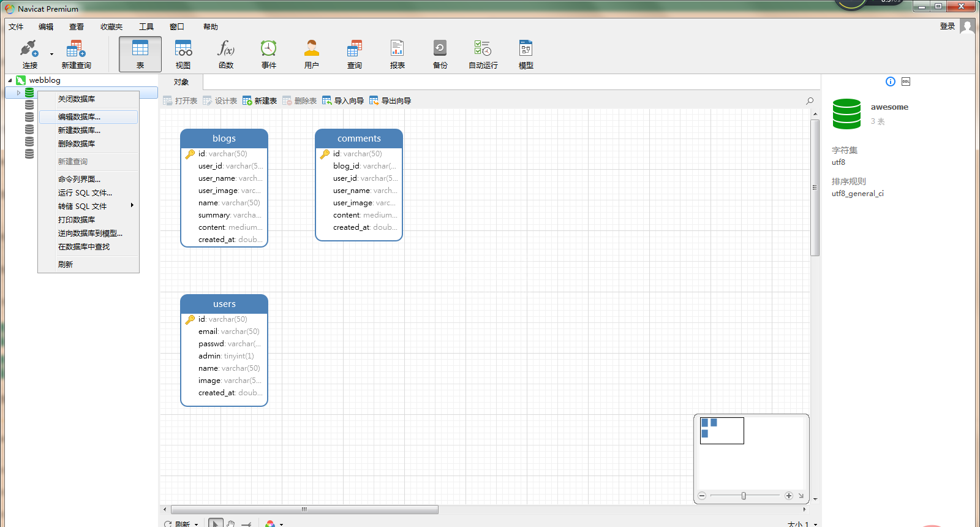The width and height of the screenshot is (980, 527).
Task: Click 导出向导 (Export Wizard) button
Action: click(x=390, y=100)
